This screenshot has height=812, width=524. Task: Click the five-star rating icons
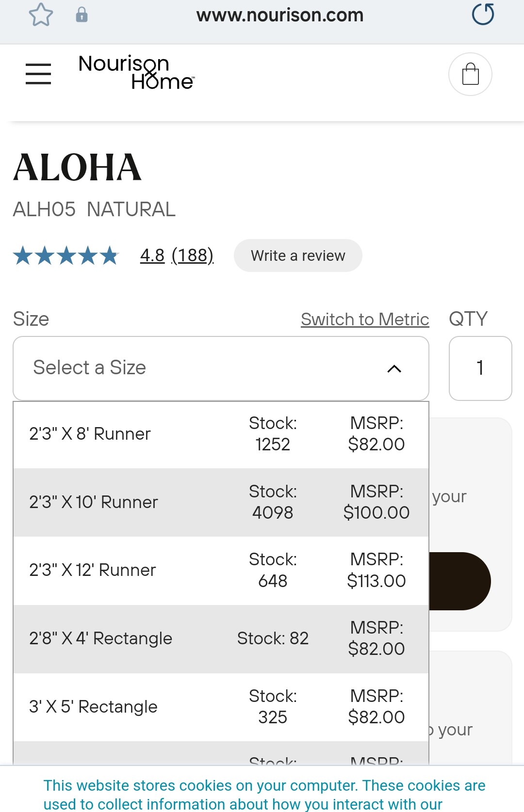[66, 255]
